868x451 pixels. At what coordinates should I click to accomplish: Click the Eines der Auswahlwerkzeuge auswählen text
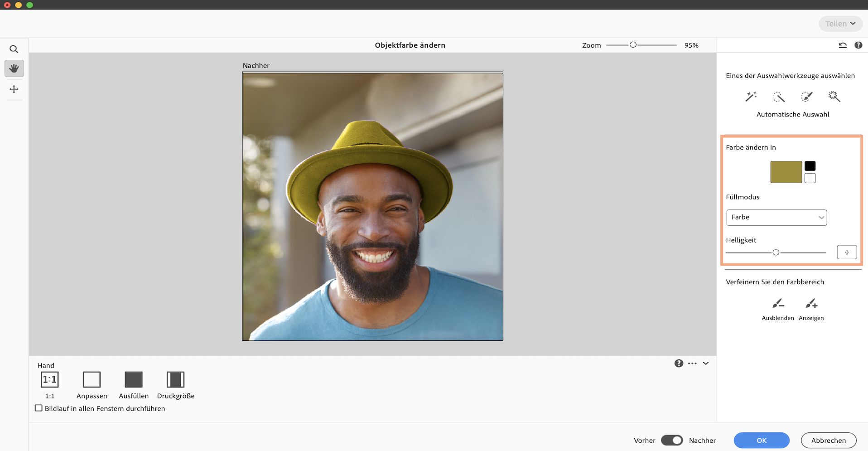[x=790, y=76]
